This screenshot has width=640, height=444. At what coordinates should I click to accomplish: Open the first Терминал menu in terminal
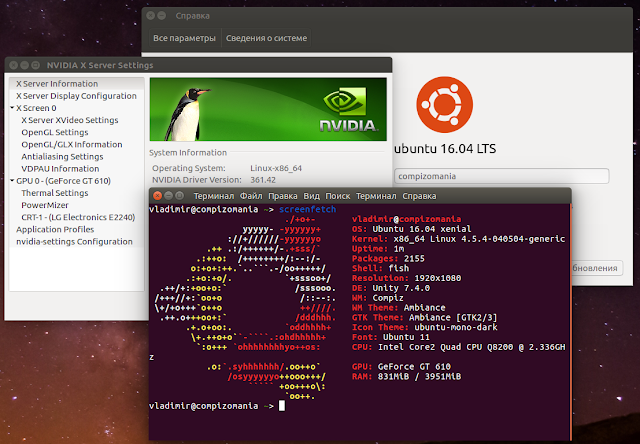pyautogui.click(x=214, y=196)
